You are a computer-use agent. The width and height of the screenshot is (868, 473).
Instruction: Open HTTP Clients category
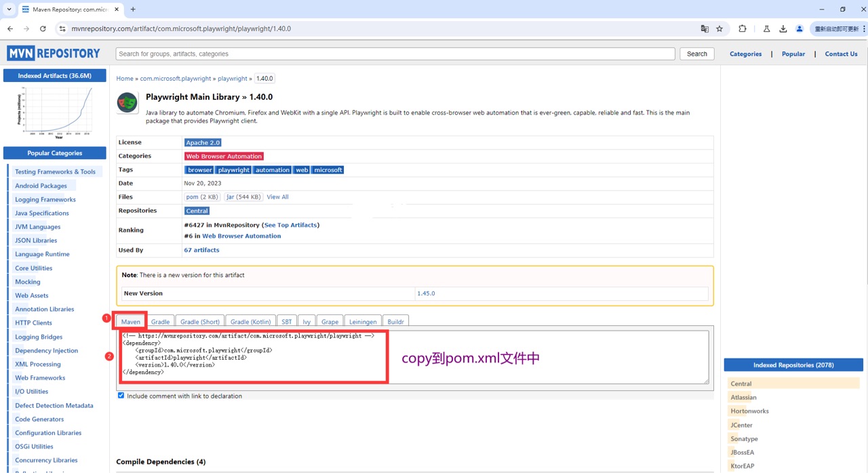(x=33, y=323)
